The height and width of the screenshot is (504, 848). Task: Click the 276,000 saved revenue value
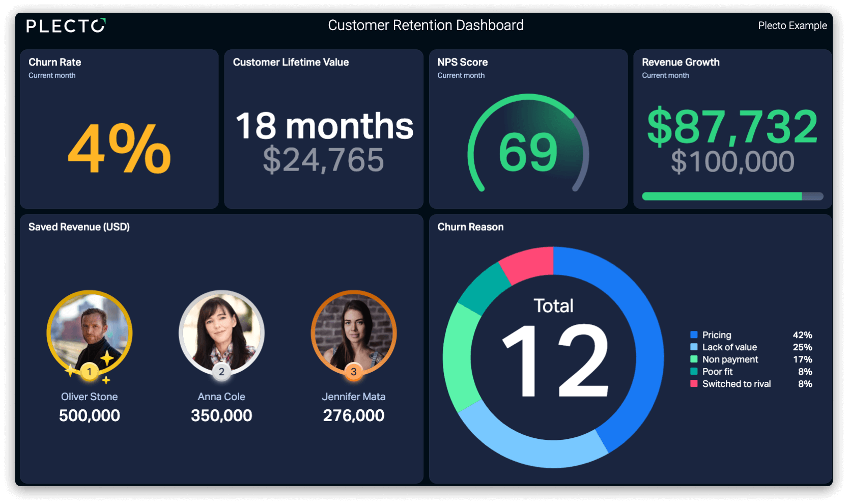[354, 415]
